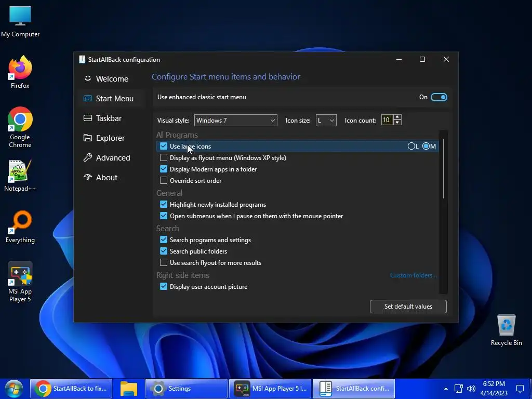Go to Welcome section in sidebar

(112, 79)
